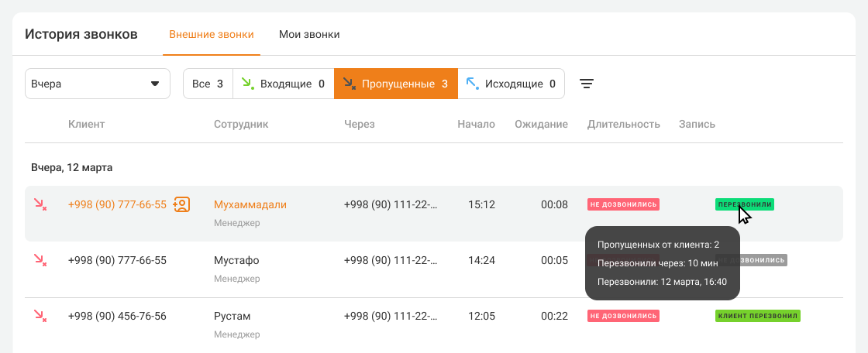868x353 pixels.
Task: Click the missed arrow icon in Пропущенные filter
Action: [350, 84]
